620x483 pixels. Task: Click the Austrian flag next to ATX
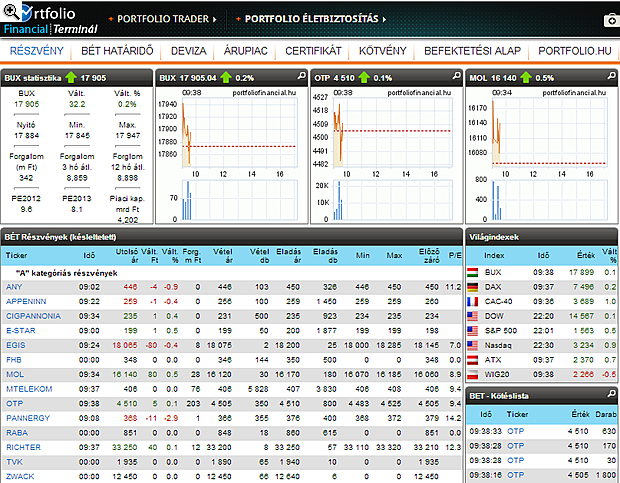473,360
